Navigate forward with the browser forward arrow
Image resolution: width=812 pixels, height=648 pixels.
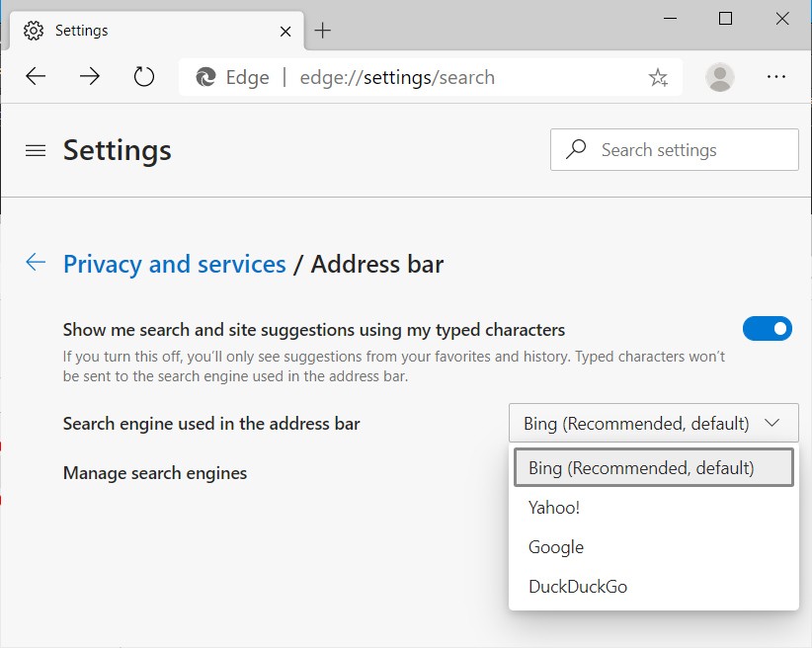tap(89, 76)
